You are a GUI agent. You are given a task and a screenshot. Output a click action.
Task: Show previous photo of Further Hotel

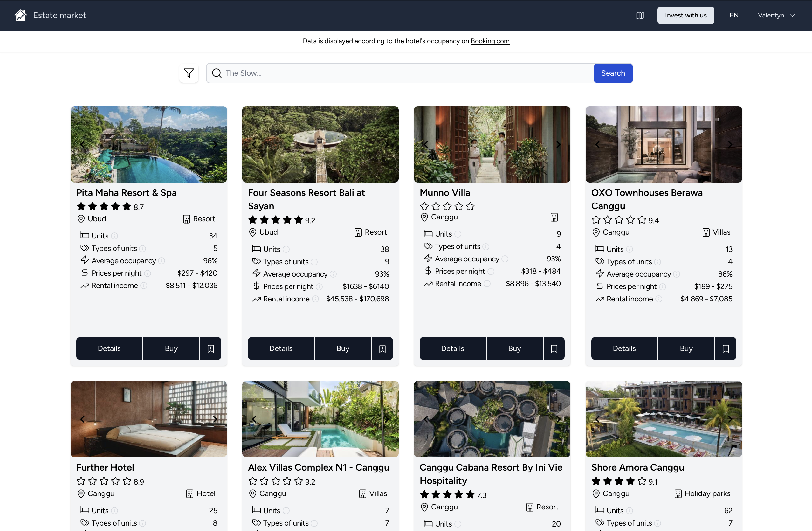[82, 419]
